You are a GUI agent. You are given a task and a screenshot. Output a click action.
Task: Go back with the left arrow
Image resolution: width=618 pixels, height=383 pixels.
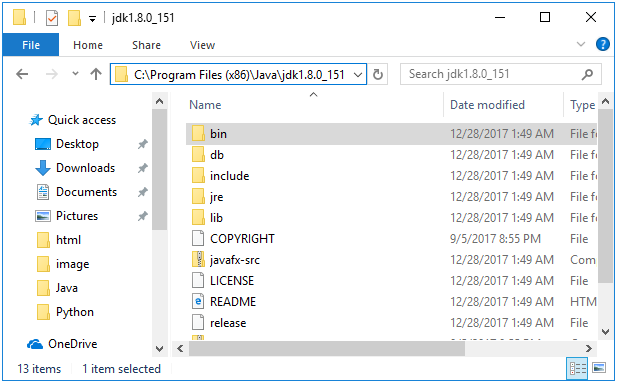(22, 74)
